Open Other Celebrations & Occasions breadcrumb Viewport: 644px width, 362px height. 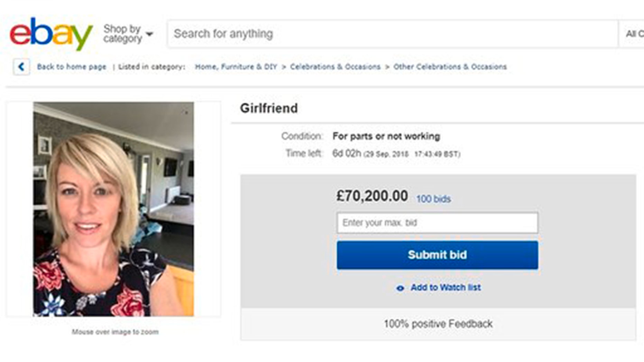[x=450, y=67]
